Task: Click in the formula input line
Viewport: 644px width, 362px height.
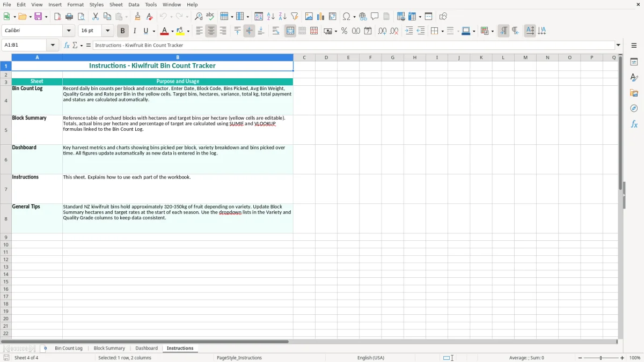Action: (x=354, y=46)
